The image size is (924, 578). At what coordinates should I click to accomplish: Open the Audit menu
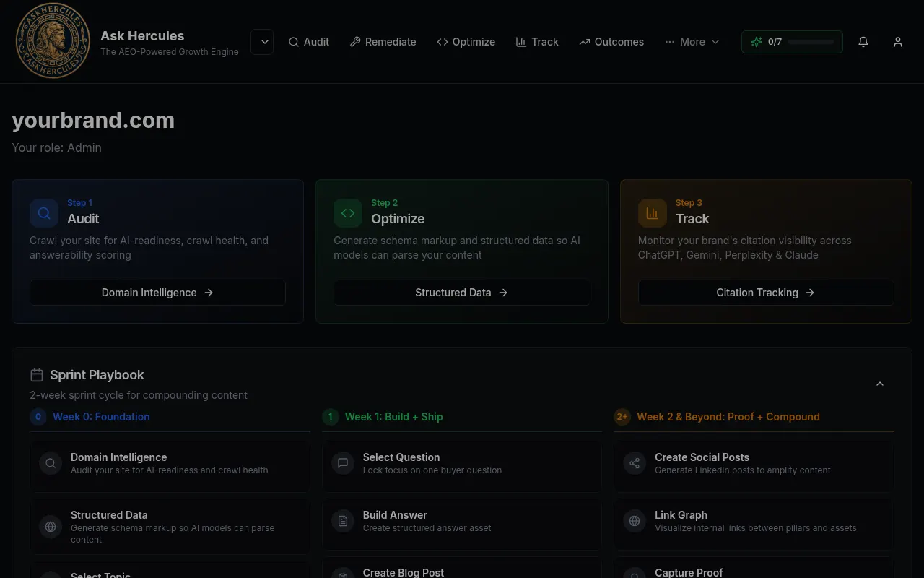tap(309, 42)
